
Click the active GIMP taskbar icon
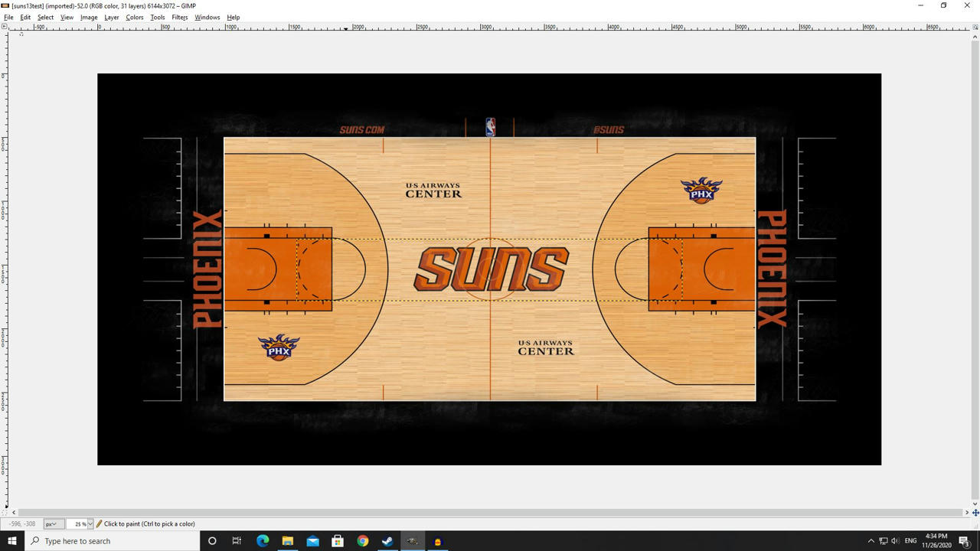click(x=413, y=541)
